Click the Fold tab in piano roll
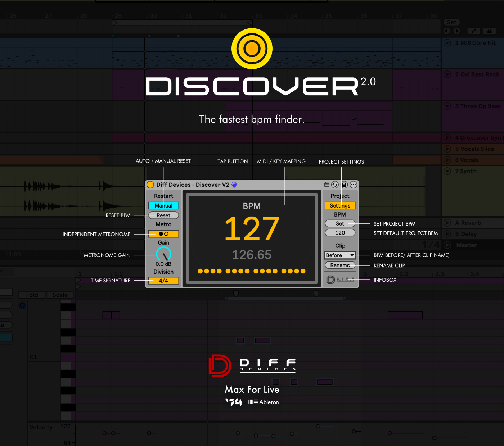This screenshot has width=504, height=446. [x=32, y=295]
